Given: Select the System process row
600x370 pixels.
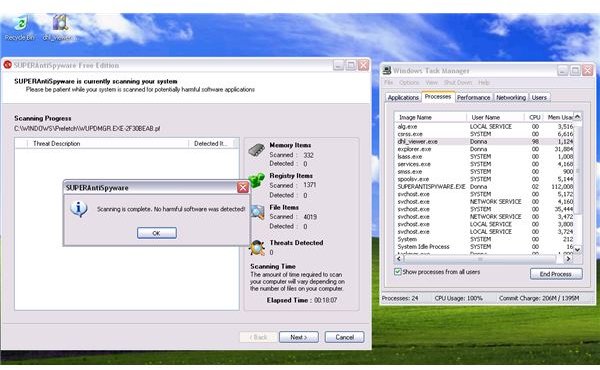Looking at the screenshot, I should [484, 239].
